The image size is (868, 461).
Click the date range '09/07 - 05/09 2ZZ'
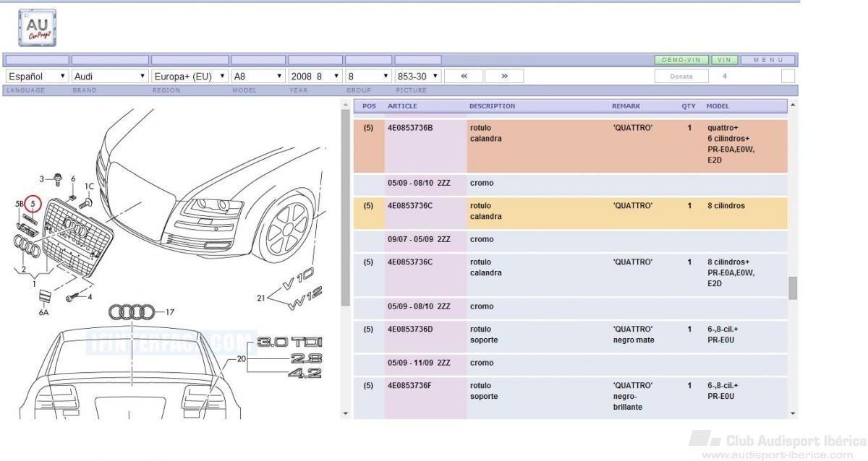(419, 239)
